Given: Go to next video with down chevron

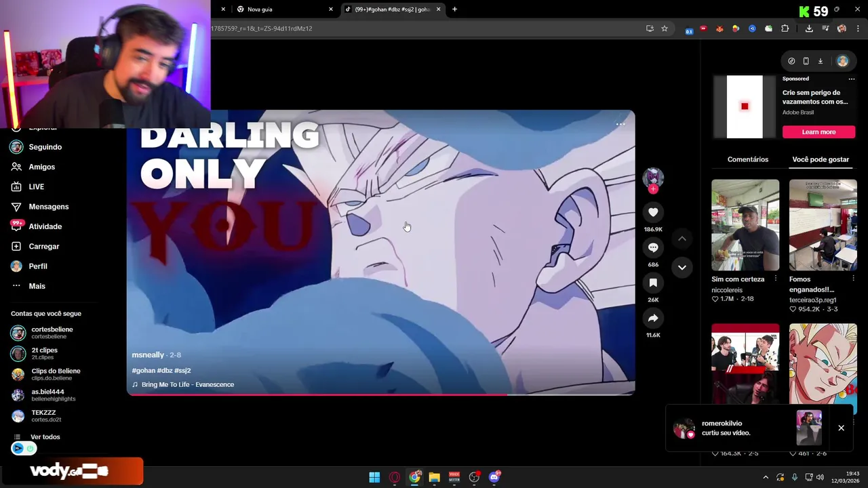Looking at the screenshot, I should [x=682, y=267].
